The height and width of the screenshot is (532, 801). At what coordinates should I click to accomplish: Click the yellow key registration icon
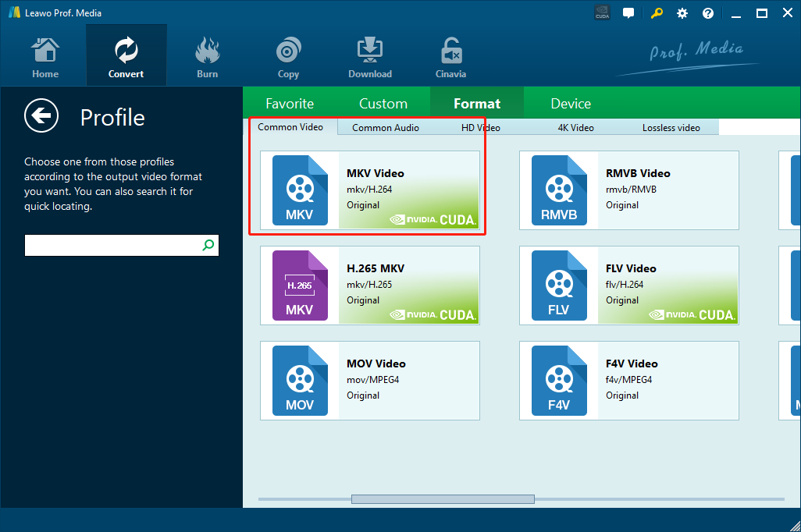tap(657, 13)
